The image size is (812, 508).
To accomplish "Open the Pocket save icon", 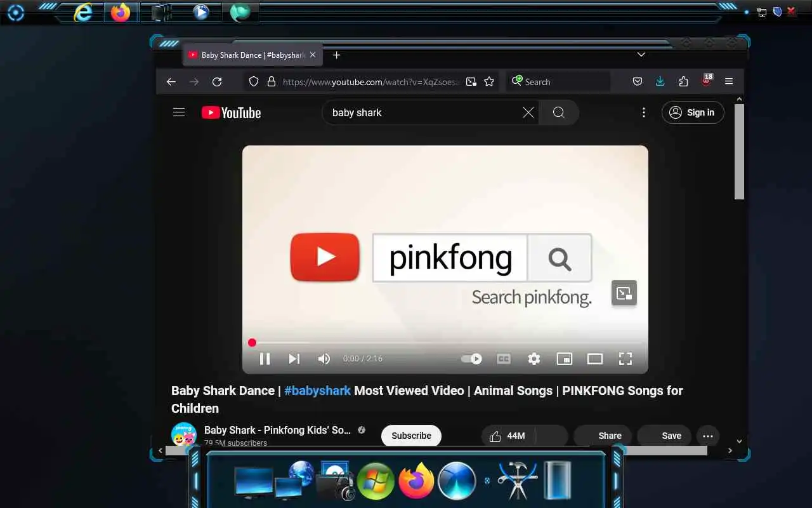I will [638, 82].
